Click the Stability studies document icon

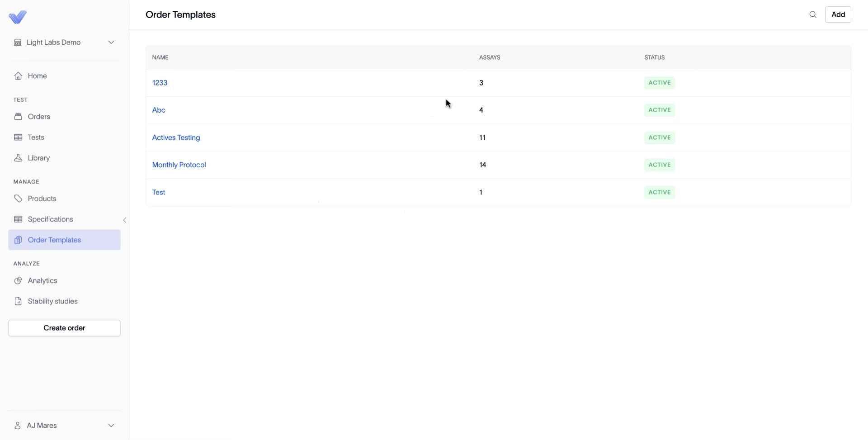click(x=18, y=301)
